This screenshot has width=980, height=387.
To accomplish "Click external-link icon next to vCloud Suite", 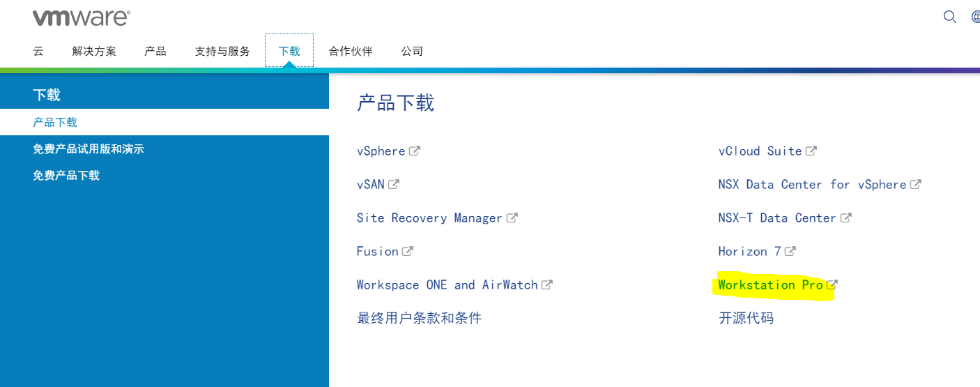I will pos(811,151).
